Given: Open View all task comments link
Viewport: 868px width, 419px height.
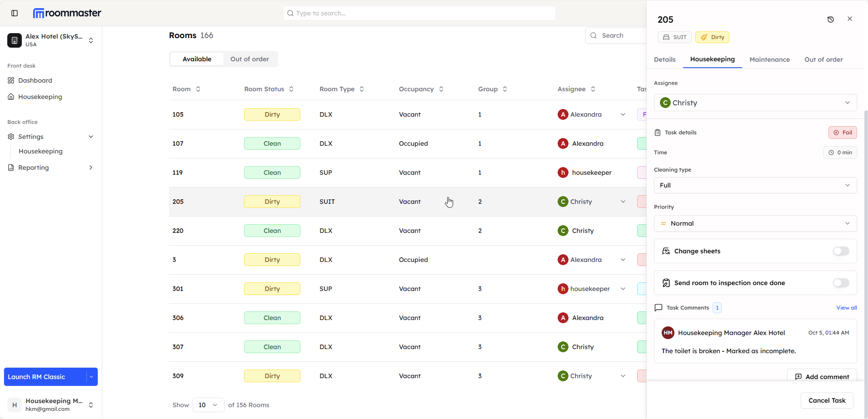Looking at the screenshot, I should pos(846,308).
